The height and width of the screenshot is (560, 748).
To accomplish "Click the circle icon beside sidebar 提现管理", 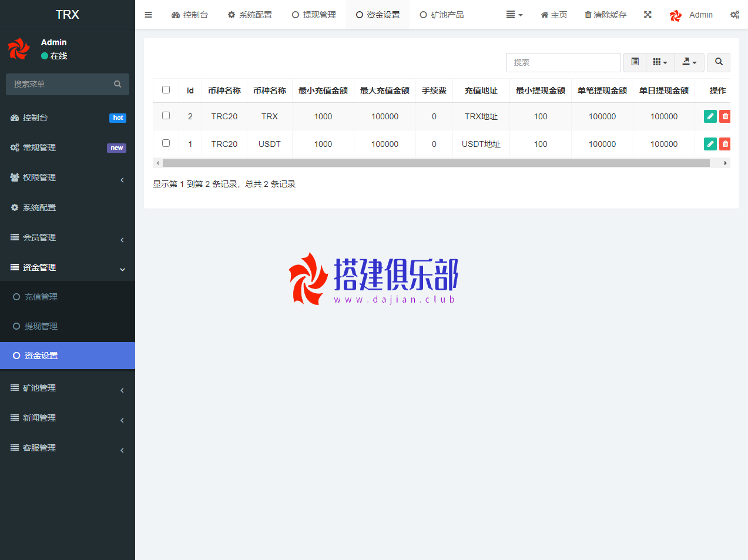I will tap(16, 326).
